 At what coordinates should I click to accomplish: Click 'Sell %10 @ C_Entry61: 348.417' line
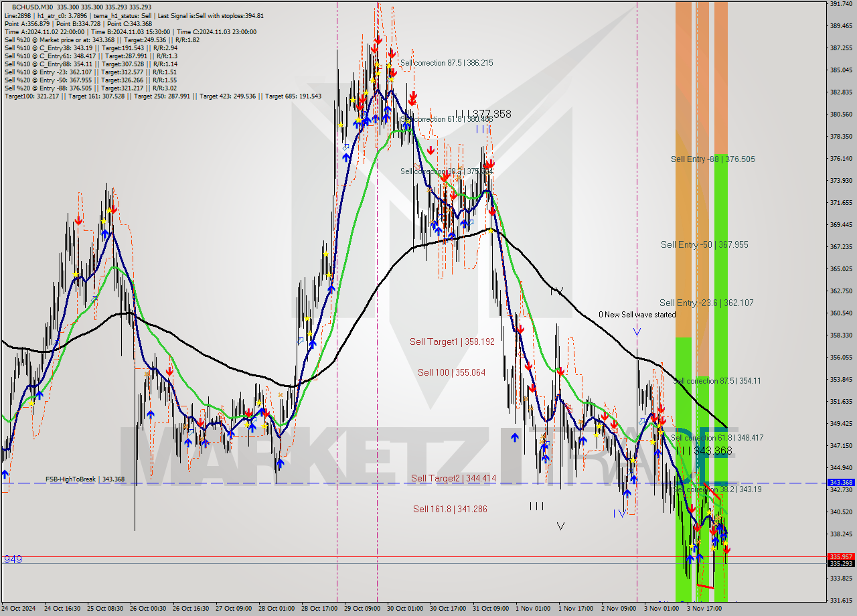[x=90, y=56]
